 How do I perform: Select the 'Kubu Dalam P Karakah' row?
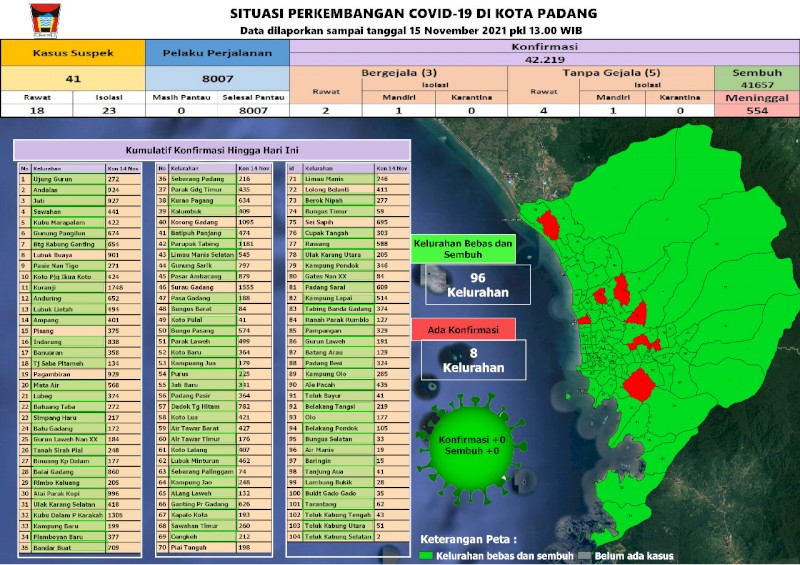(80, 515)
